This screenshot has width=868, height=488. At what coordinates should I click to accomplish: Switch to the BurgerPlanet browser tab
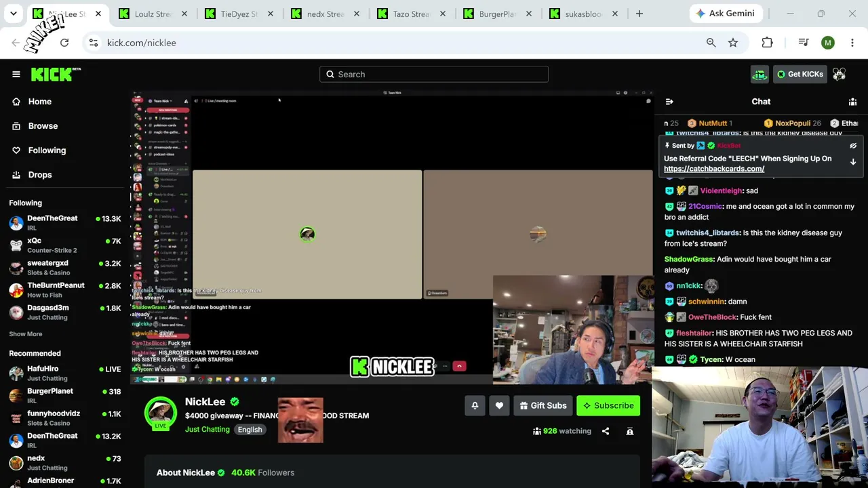coord(498,14)
